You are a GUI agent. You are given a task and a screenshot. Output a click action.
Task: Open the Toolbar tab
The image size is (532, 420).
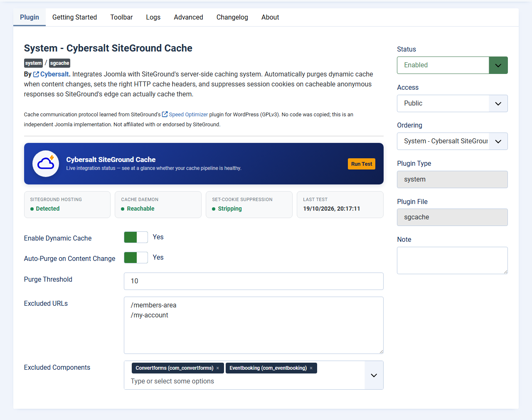pyautogui.click(x=121, y=17)
